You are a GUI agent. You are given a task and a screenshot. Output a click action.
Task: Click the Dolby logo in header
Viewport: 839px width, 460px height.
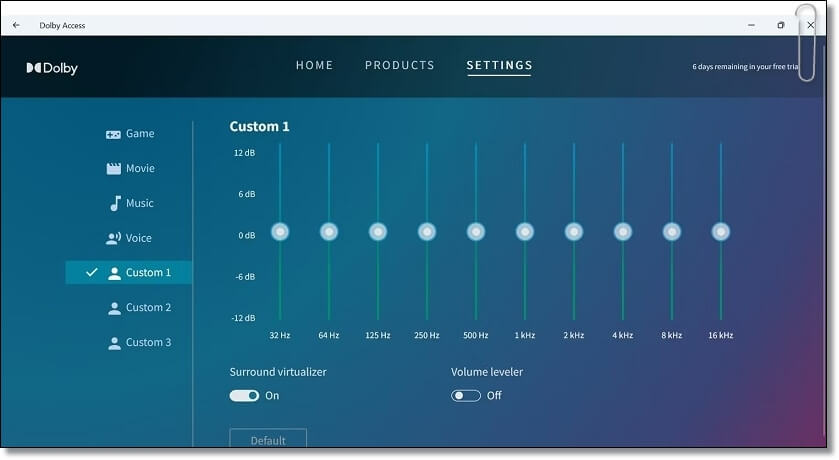tap(52, 68)
